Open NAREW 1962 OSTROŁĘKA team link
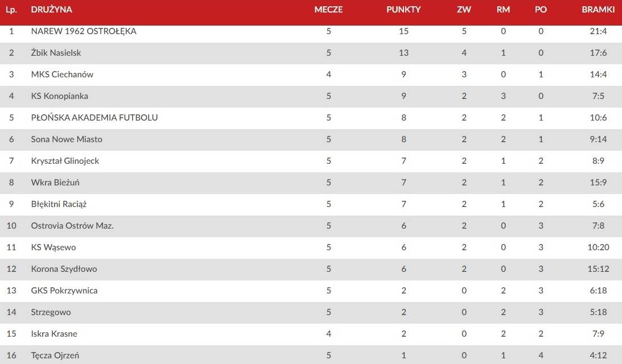The width and height of the screenshot is (622, 364). click(x=84, y=31)
